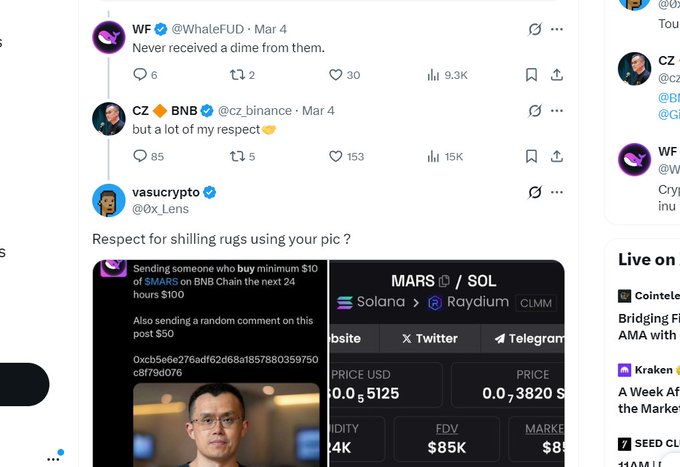Viewport: 680px width, 467px height.
Task: Open vasucrypto's profile name link
Action: [166, 191]
